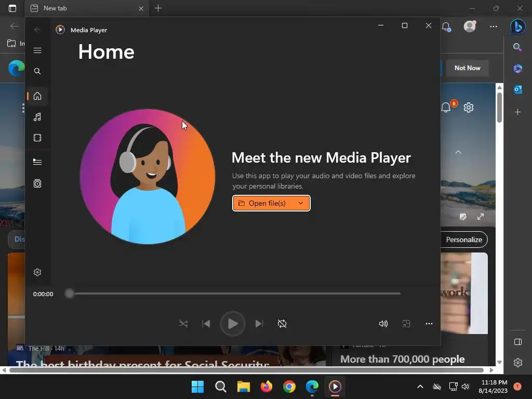Select the New tab tab
Screen dimensions: 532x399
pyautogui.click(x=87, y=8)
